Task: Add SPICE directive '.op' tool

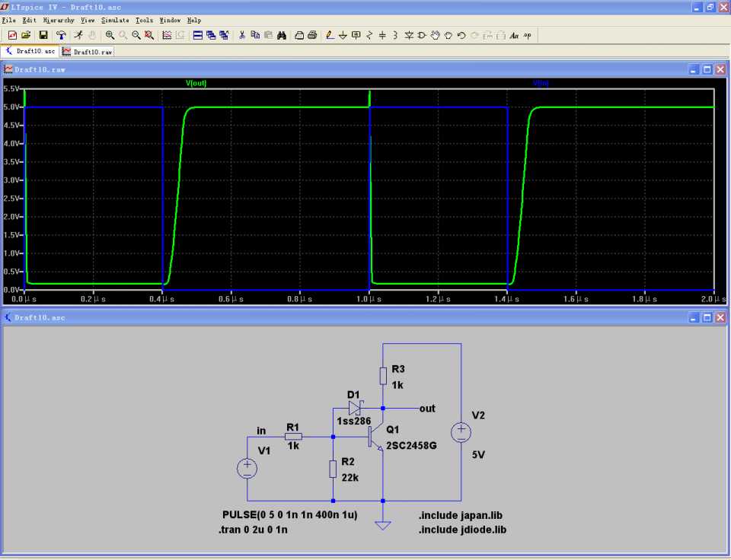Action: [527, 36]
